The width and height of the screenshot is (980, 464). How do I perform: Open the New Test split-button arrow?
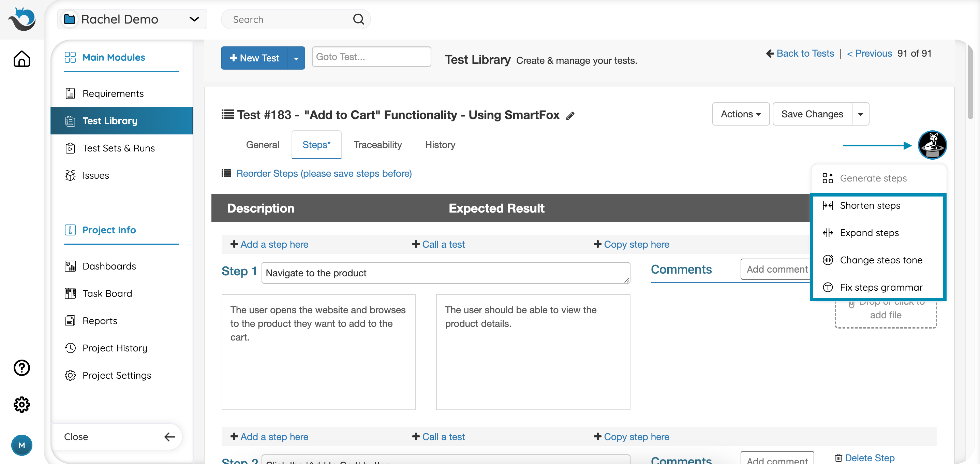coord(296,58)
